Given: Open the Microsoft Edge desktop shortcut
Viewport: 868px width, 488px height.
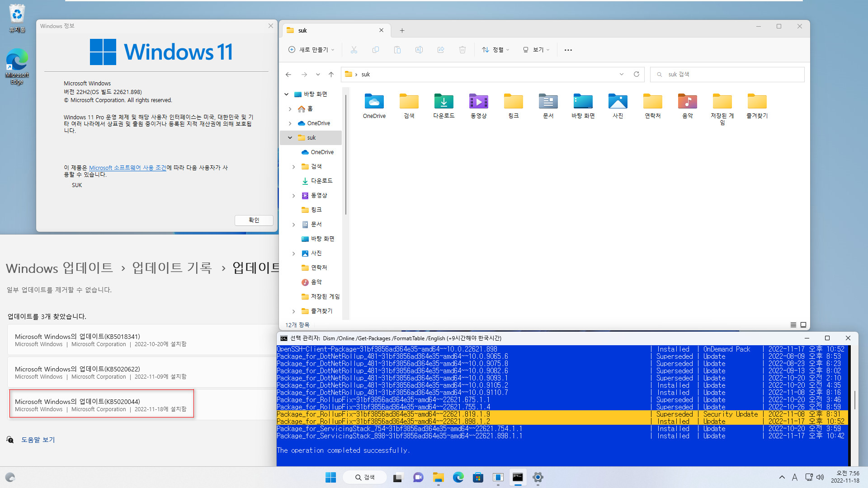Looking at the screenshot, I should pyautogui.click(x=17, y=66).
